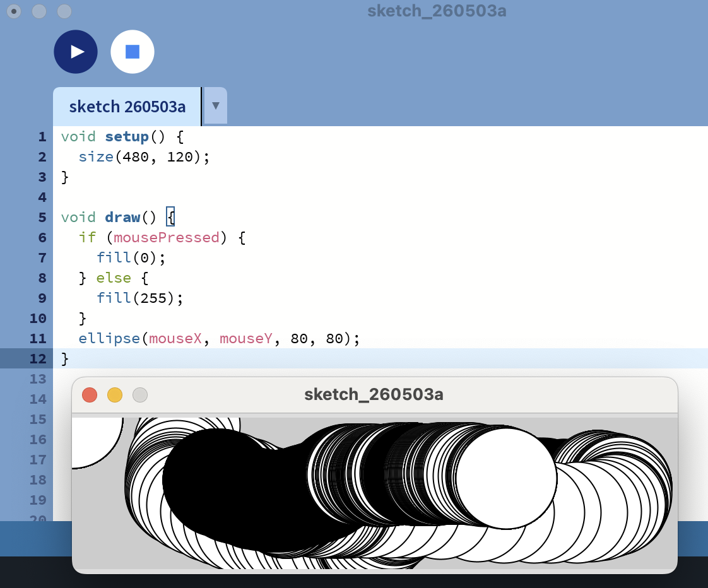708x588 pixels.
Task: Click the 'fill(255);' statement
Action: [140, 298]
